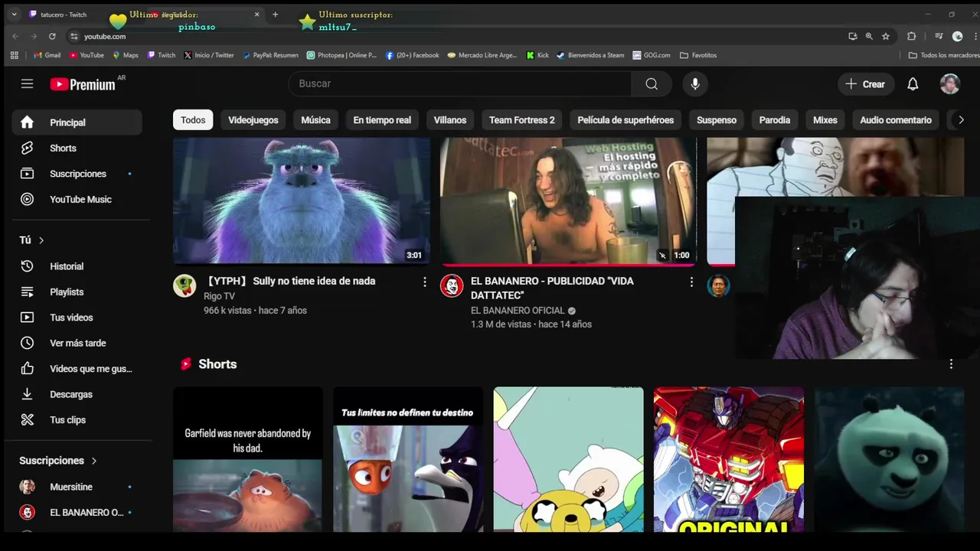Select the Parodia filter chip
This screenshot has width=980, height=551.
(x=775, y=120)
